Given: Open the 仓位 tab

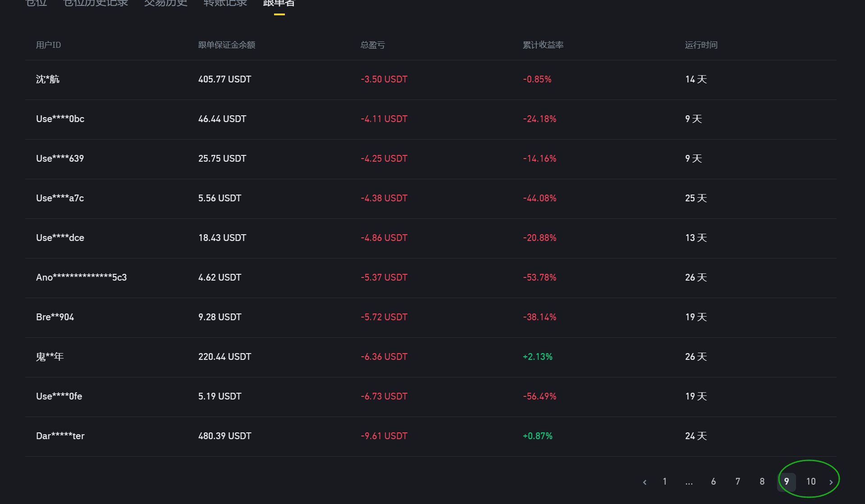Looking at the screenshot, I should click(37, 4).
